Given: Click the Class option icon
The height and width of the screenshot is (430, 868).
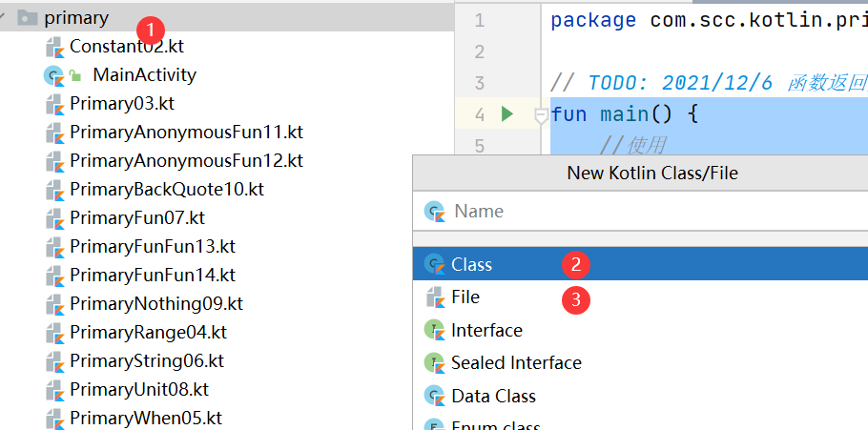Looking at the screenshot, I should tap(435, 264).
